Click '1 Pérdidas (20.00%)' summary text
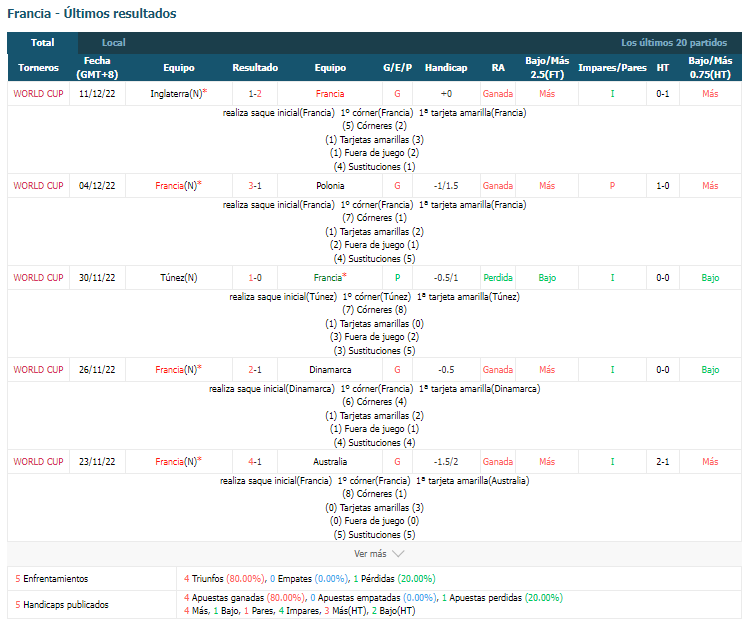753x627 pixels. (x=394, y=579)
